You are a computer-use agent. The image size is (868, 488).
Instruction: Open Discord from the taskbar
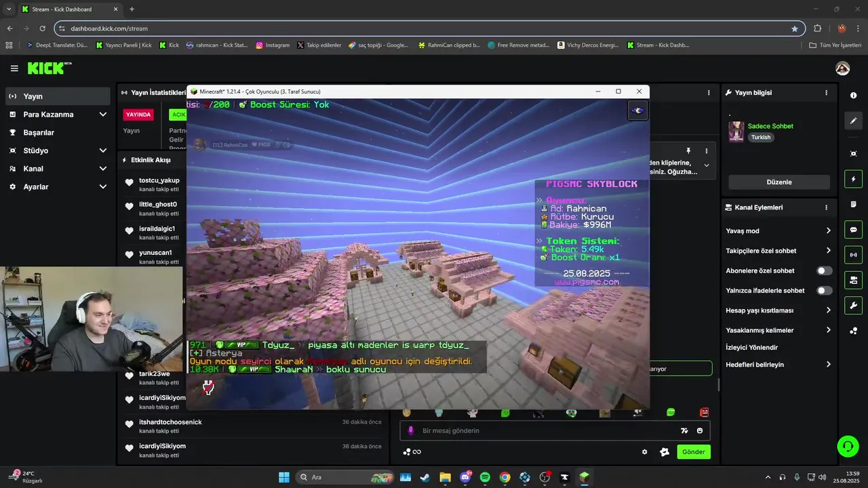(x=465, y=477)
